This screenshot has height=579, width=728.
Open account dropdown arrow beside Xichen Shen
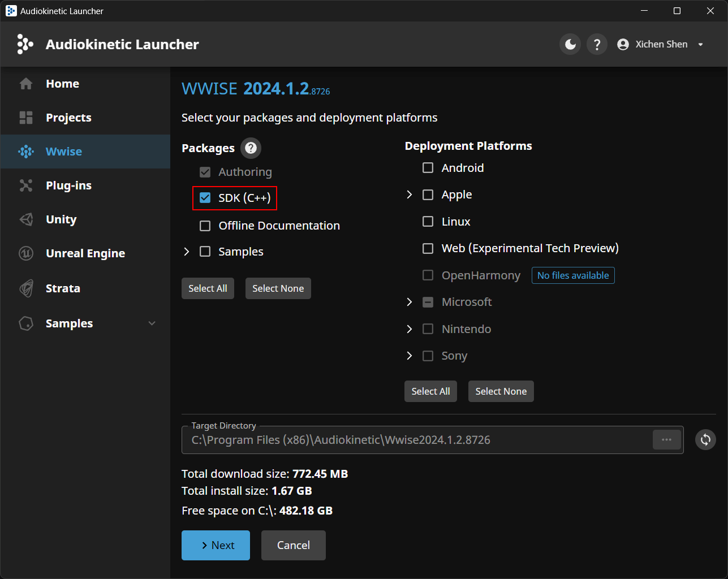pos(701,45)
